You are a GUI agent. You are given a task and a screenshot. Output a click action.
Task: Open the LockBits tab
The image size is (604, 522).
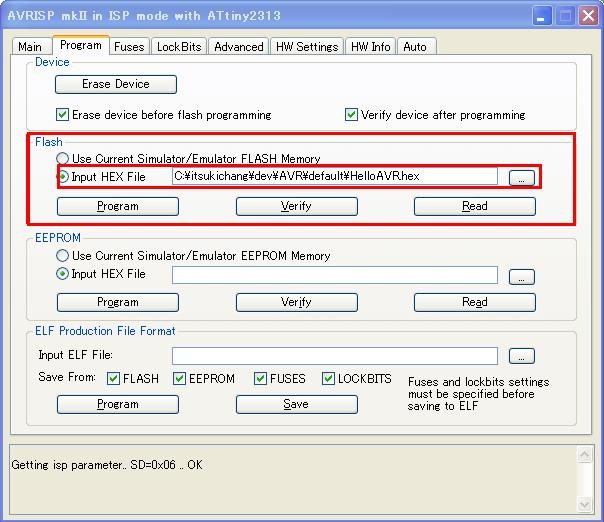coord(179,47)
